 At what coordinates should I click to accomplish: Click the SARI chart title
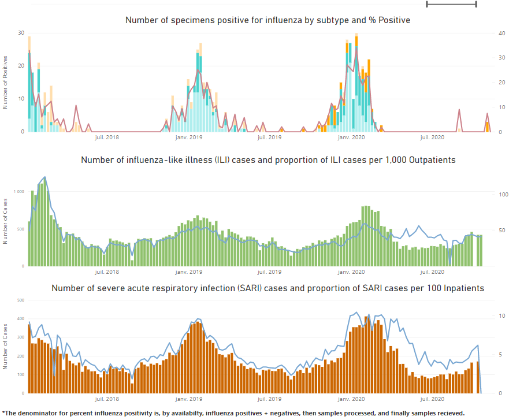pos(254,289)
